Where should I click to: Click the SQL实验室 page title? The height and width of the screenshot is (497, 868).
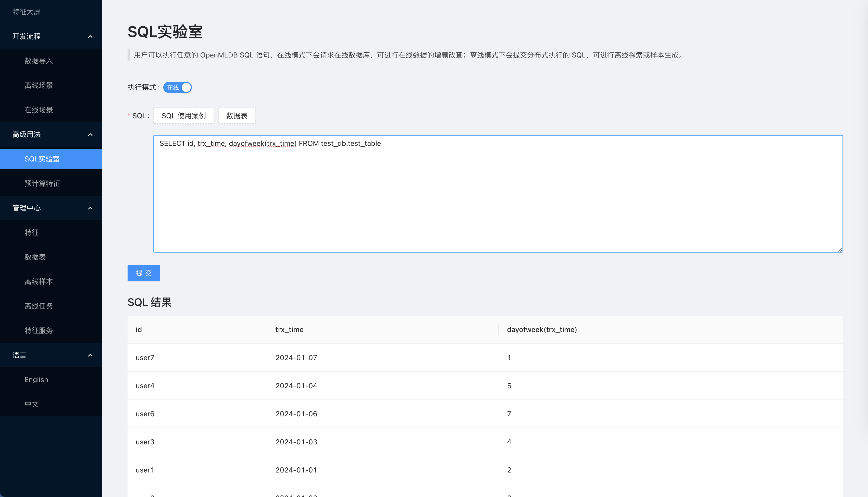(165, 32)
